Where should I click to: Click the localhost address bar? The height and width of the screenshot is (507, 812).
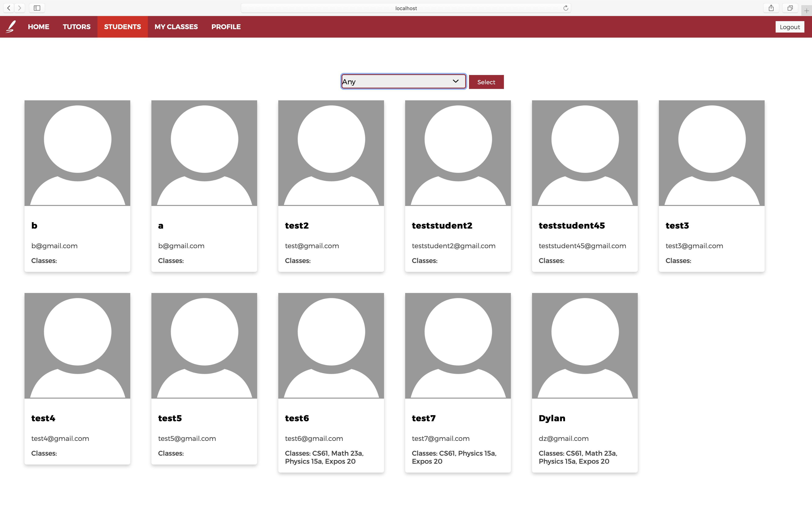tap(406, 8)
